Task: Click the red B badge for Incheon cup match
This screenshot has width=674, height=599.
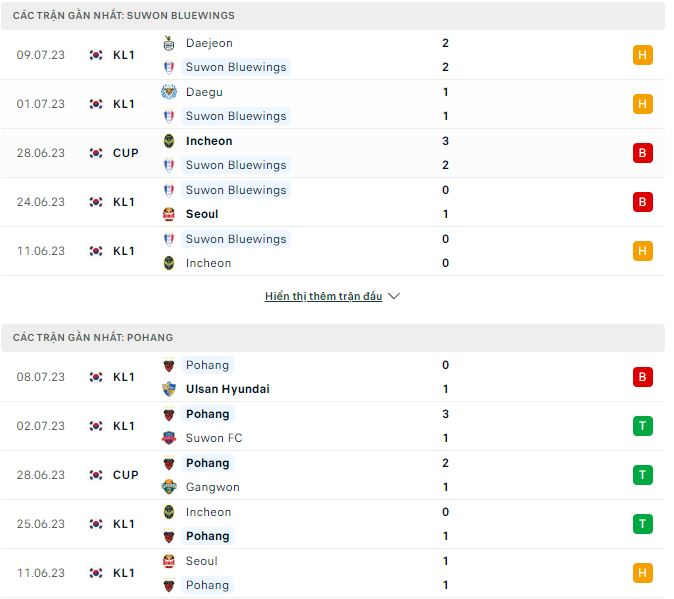Action: pos(643,153)
